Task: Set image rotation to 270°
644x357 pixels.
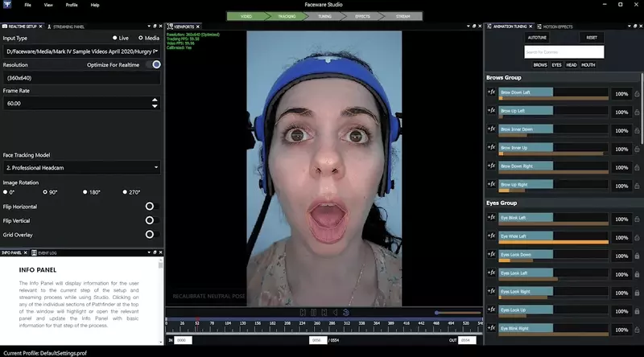Action: pos(125,192)
